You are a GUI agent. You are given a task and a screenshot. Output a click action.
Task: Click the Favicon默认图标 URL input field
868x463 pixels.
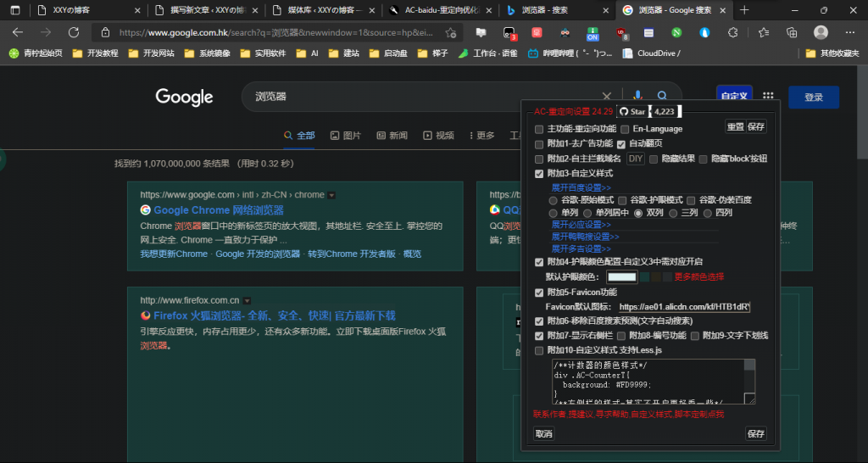tap(683, 307)
